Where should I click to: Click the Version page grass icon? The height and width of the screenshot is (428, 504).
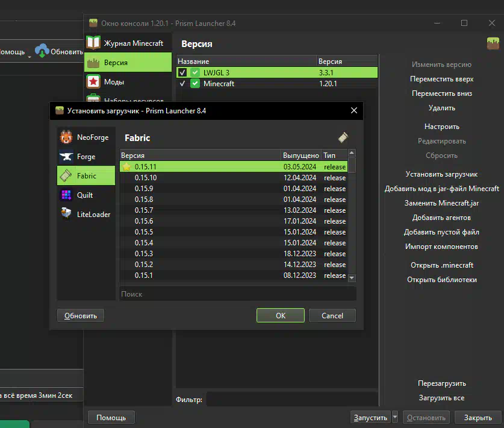tap(93, 63)
